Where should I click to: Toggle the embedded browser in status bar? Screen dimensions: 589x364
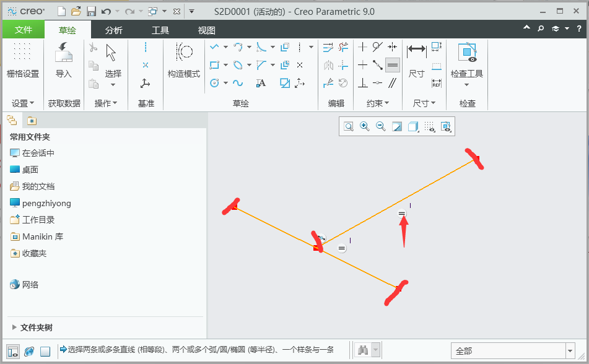click(x=29, y=352)
